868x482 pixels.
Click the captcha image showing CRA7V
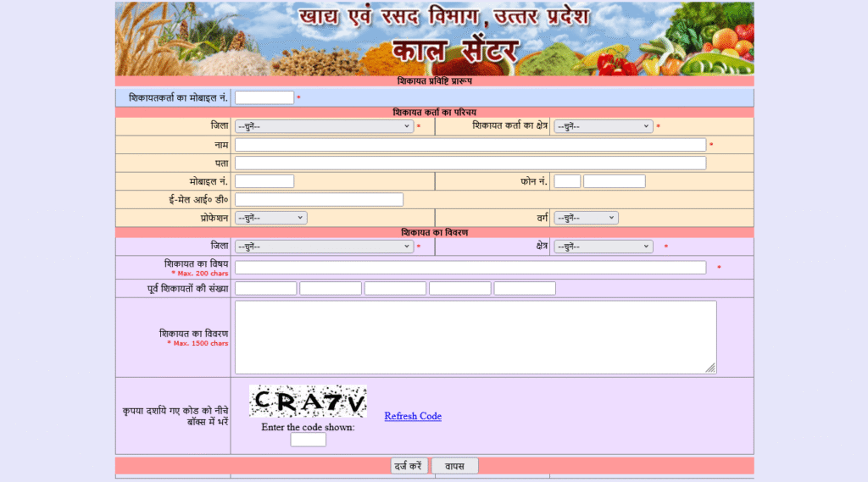pyautogui.click(x=308, y=402)
